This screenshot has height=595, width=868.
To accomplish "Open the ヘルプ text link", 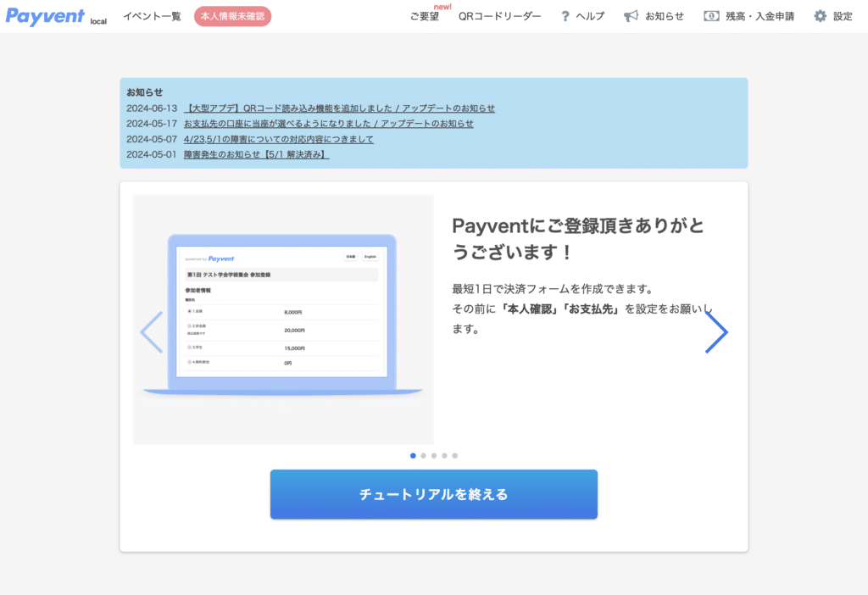I will pyautogui.click(x=590, y=17).
